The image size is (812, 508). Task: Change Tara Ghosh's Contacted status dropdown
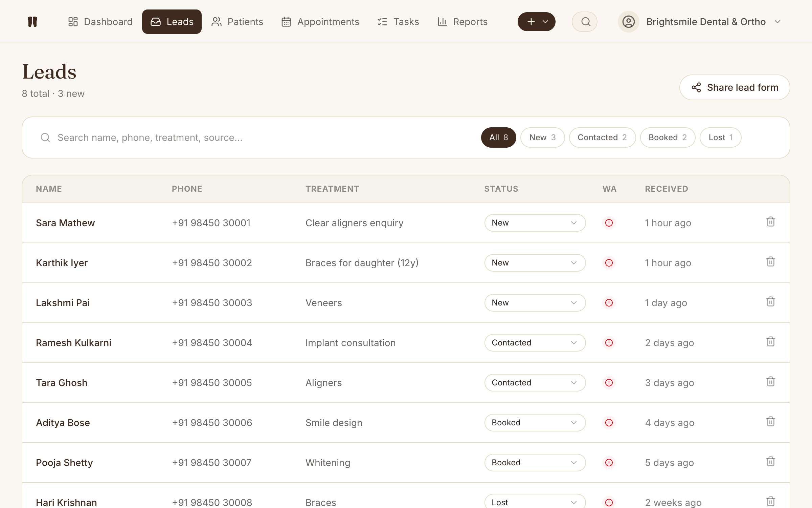[535, 383]
